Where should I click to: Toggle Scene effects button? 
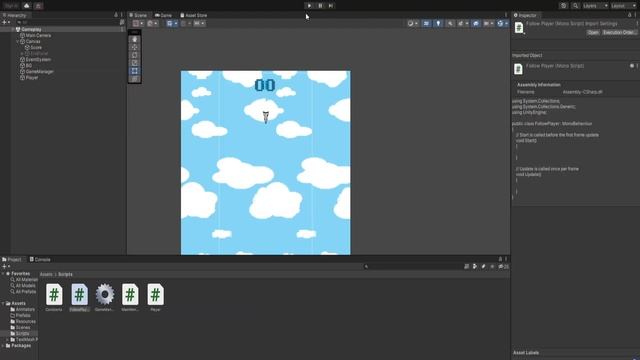[x=461, y=24]
